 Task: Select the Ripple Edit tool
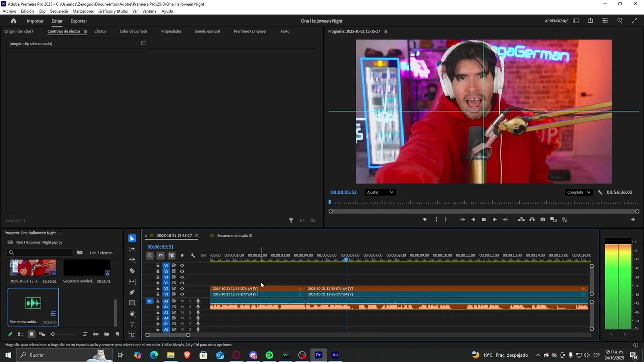click(x=132, y=260)
